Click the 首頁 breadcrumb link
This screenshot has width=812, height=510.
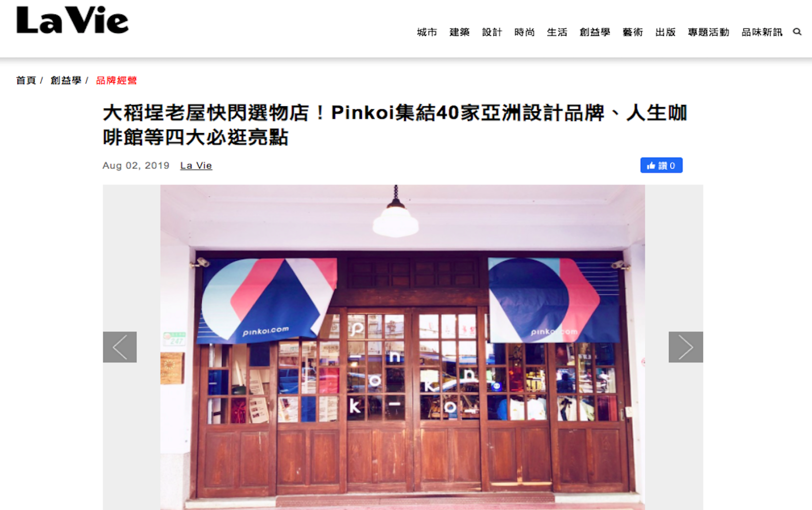pyautogui.click(x=26, y=80)
